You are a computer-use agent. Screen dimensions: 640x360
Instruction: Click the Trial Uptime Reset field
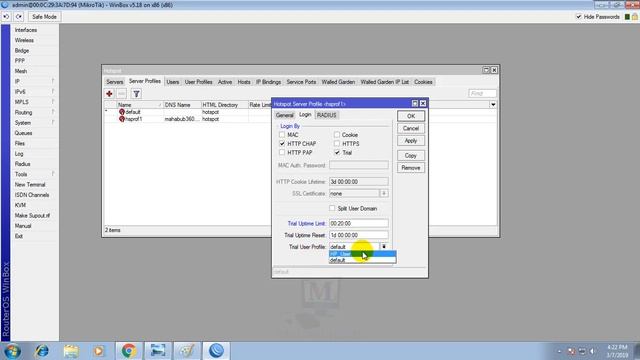click(x=358, y=235)
